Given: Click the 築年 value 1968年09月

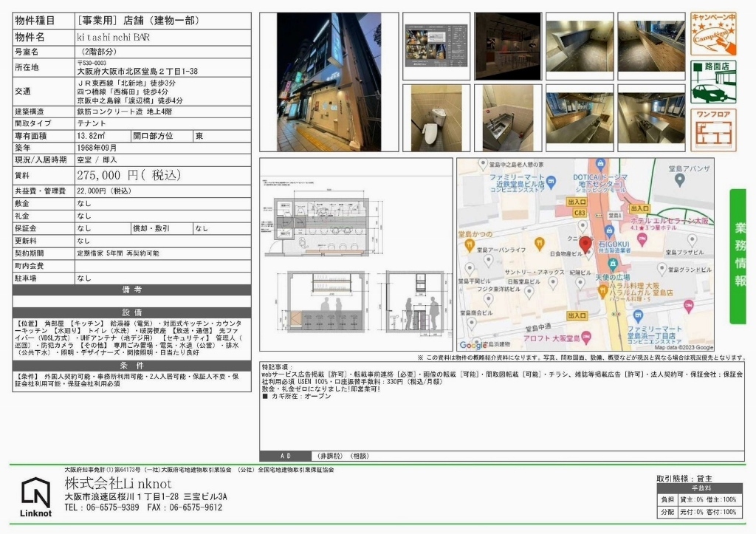Looking at the screenshot, I should coord(97,148).
